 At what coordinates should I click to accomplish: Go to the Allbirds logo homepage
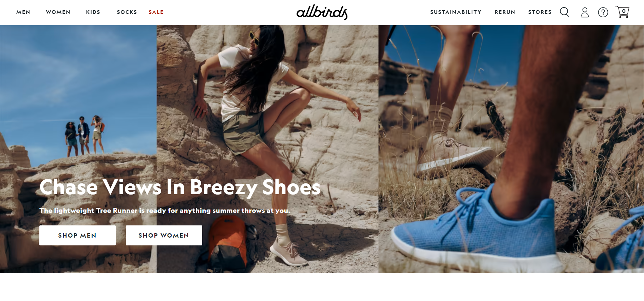pos(322,13)
